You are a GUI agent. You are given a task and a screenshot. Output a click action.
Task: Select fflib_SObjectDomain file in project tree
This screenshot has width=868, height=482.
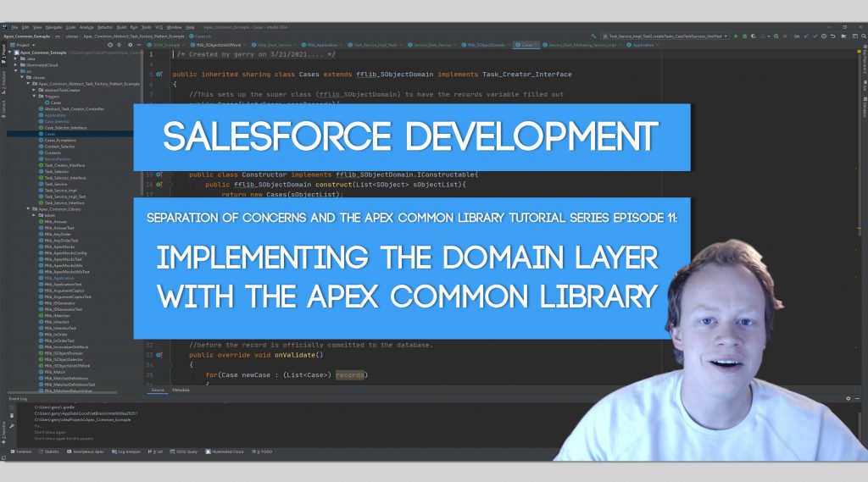click(64, 353)
